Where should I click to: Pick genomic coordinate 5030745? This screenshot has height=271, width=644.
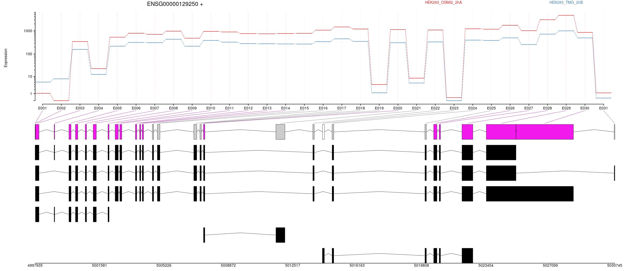click(x=615, y=266)
